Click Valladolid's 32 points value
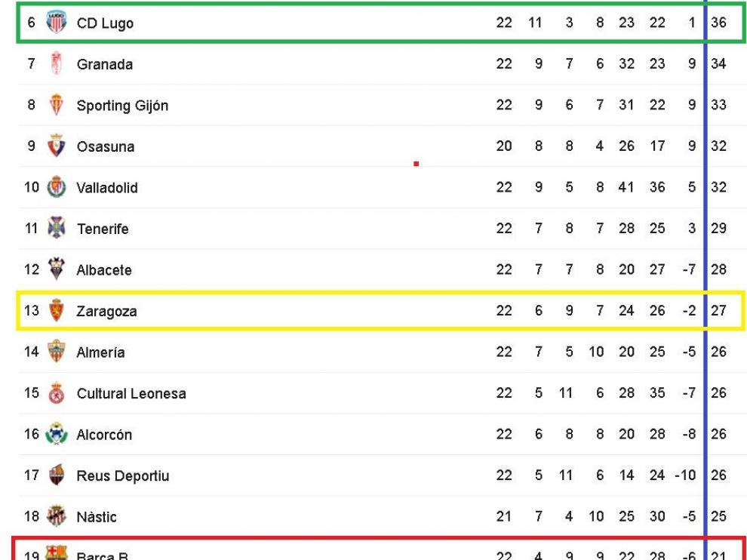The width and height of the screenshot is (747, 560). [x=718, y=187]
